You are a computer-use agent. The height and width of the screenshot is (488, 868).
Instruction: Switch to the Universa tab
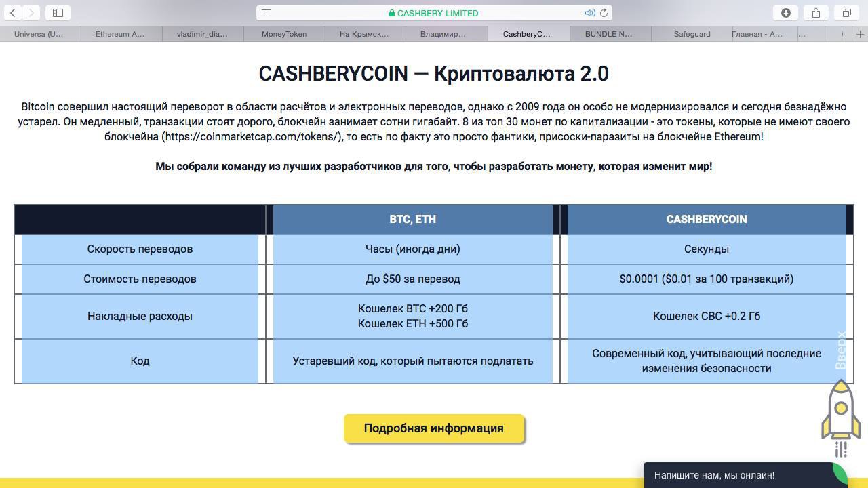coord(41,34)
